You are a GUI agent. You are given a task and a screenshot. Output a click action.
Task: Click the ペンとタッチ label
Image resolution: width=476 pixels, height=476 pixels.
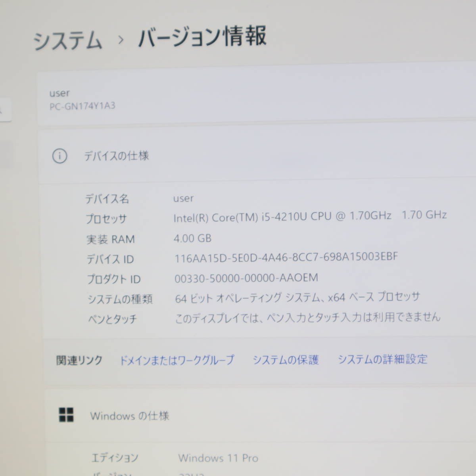[112, 319]
